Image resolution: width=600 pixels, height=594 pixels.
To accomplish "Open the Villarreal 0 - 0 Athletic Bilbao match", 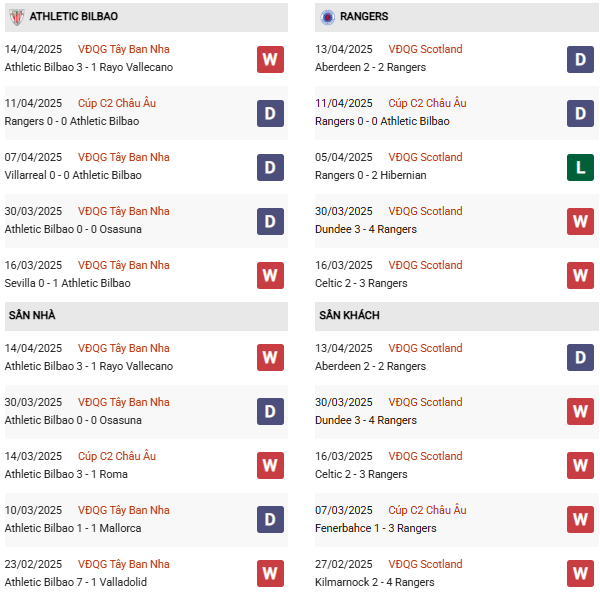I will tap(73, 176).
